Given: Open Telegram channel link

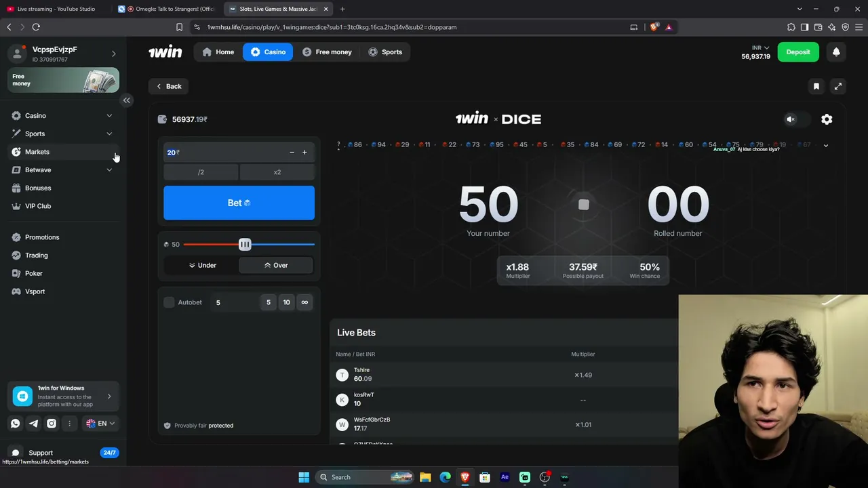Looking at the screenshot, I should tap(33, 424).
